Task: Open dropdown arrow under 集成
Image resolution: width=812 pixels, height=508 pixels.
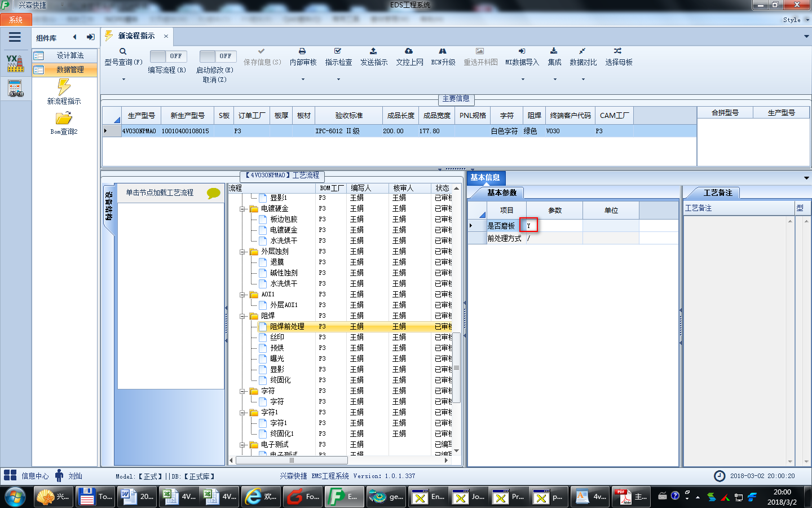Action: click(555, 79)
